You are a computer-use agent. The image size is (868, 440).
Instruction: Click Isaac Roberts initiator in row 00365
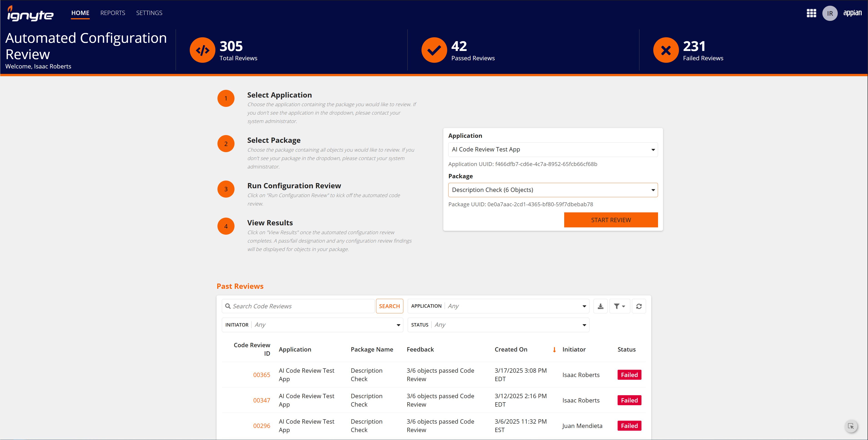click(x=581, y=375)
